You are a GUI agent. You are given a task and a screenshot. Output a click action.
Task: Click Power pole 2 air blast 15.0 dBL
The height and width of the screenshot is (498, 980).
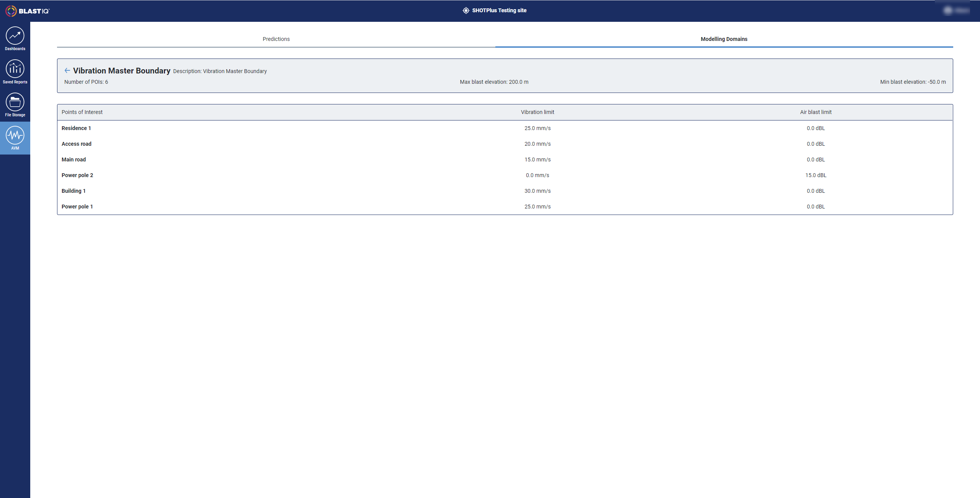816,175
